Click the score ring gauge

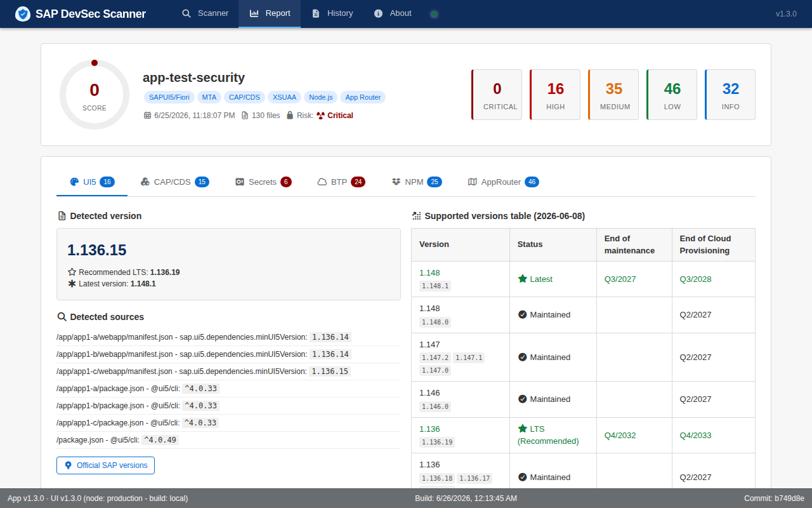pos(95,95)
